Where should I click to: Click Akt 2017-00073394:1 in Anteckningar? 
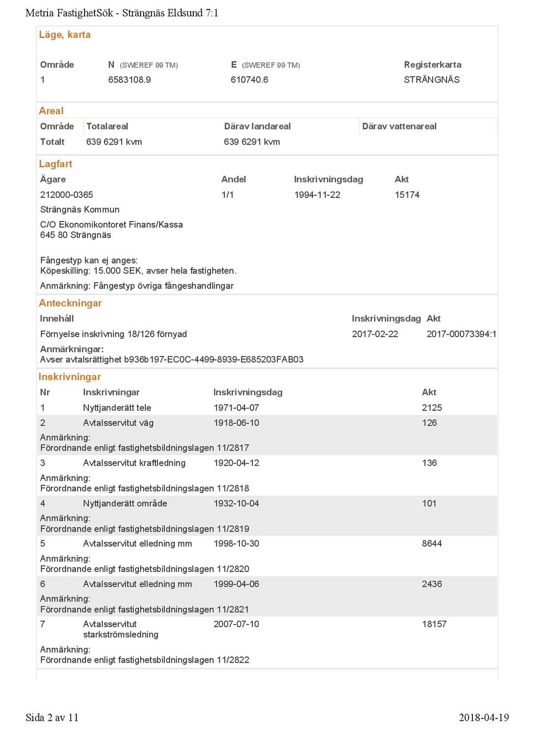(x=461, y=334)
